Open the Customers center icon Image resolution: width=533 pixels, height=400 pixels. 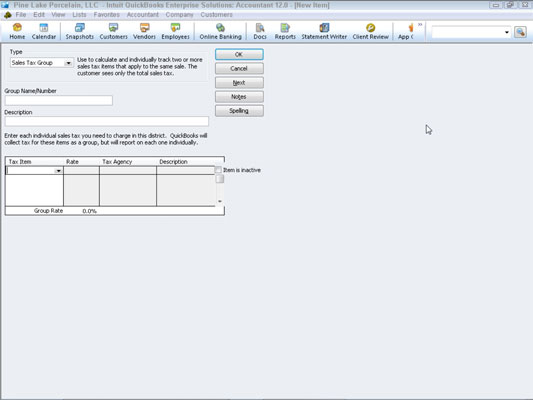click(x=114, y=31)
